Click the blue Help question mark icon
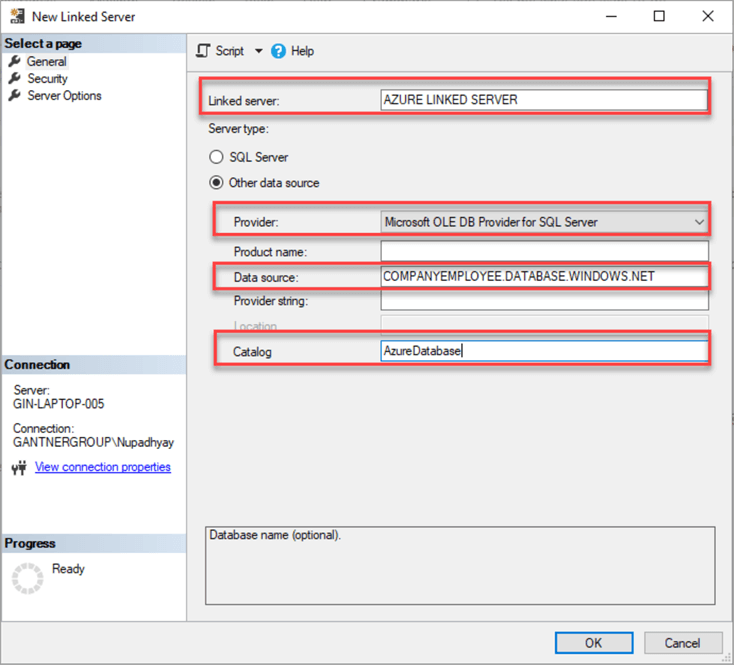The height and width of the screenshot is (665, 734). point(278,51)
